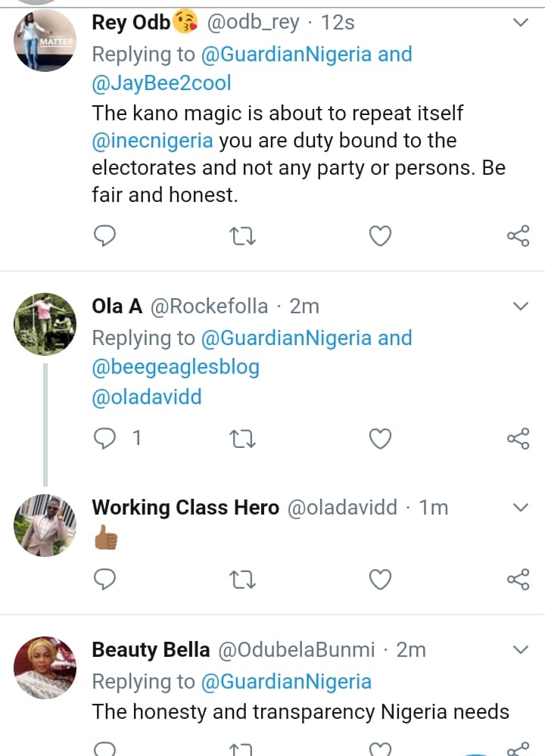Expand the menu arrow on Ola A's tweet

point(521,306)
